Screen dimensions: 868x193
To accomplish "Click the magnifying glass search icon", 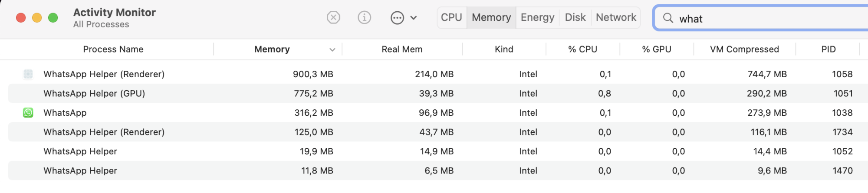I will (x=668, y=18).
